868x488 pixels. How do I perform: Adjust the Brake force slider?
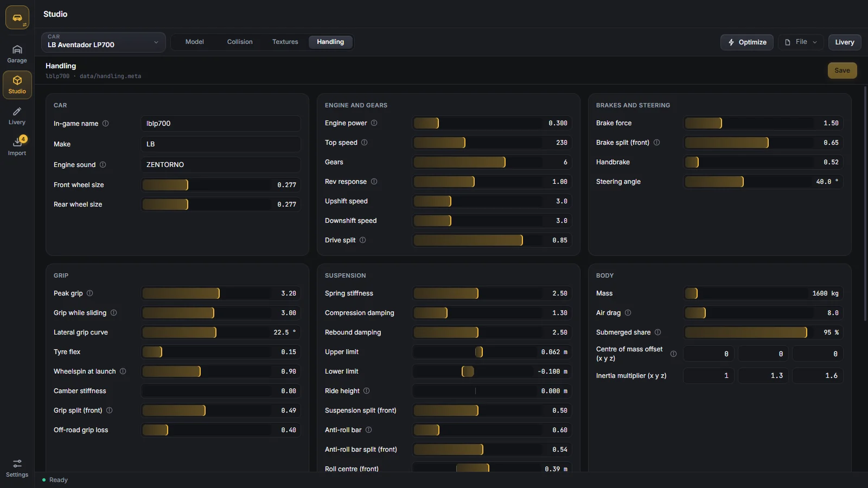click(763, 123)
